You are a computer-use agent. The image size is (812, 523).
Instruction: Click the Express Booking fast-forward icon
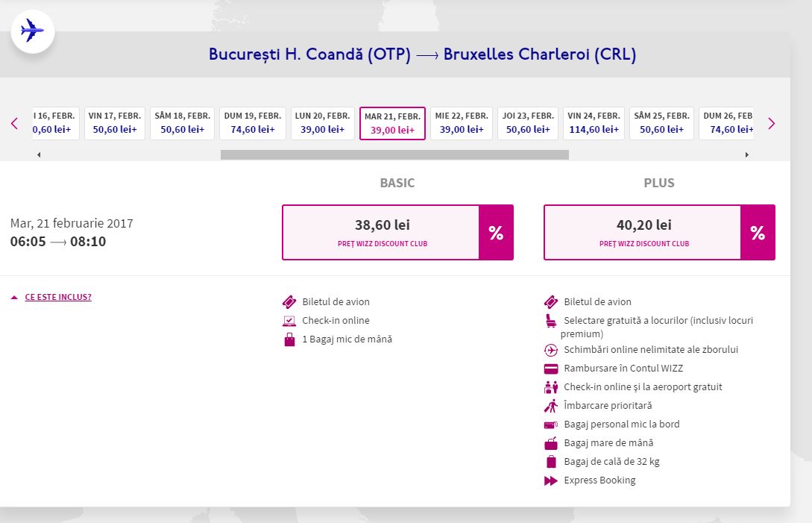(x=551, y=481)
